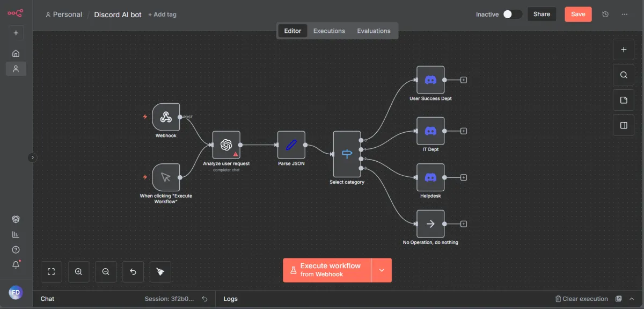
Task: Click the FD user avatar
Action: tap(16, 292)
